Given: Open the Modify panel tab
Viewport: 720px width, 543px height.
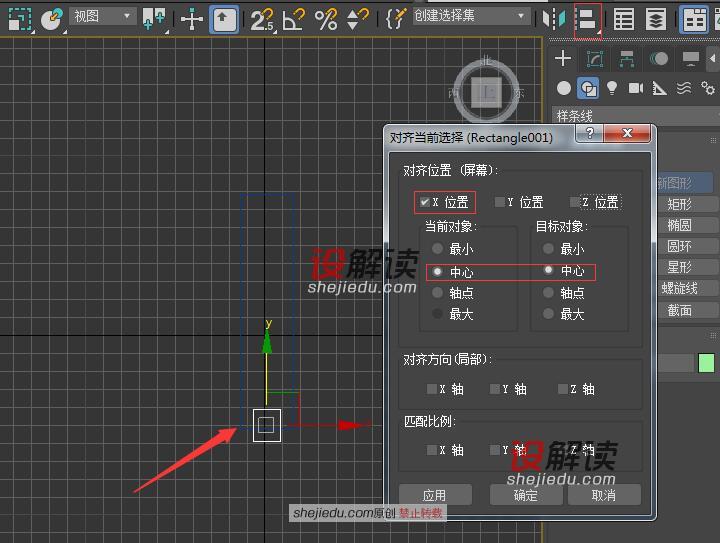Looking at the screenshot, I should [595, 59].
